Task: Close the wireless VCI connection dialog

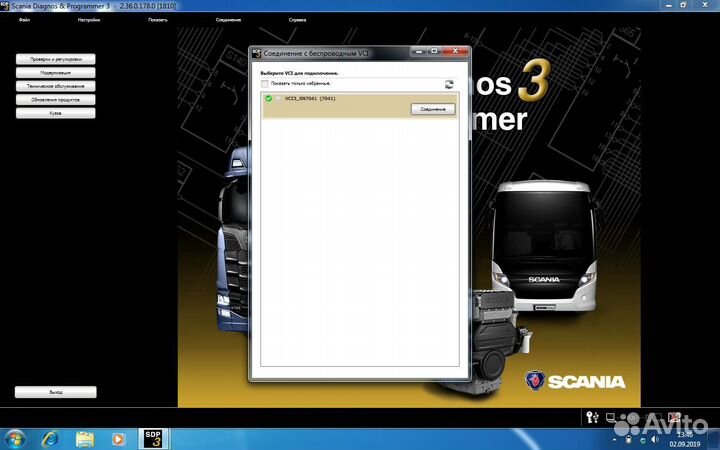Action: (455, 51)
